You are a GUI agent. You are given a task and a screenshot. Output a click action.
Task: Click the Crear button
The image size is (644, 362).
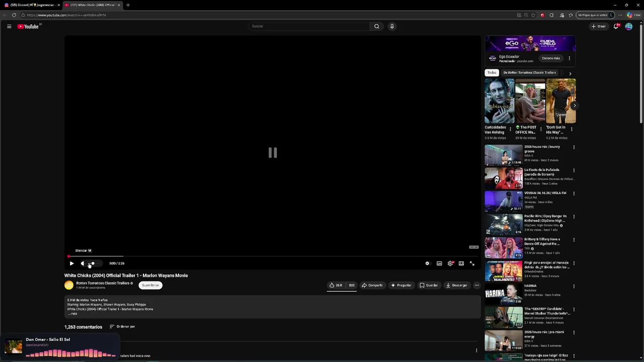pyautogui.click(x=599, y=26)
